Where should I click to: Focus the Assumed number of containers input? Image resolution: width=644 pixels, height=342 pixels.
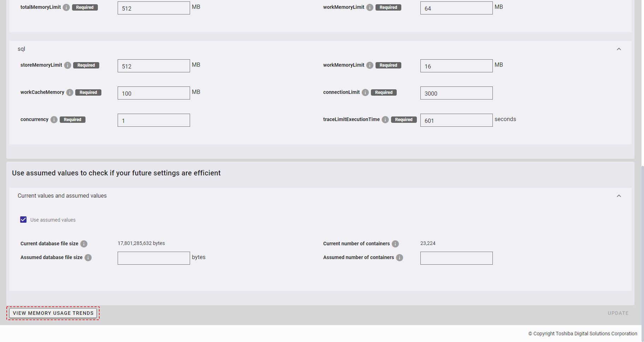456,258
